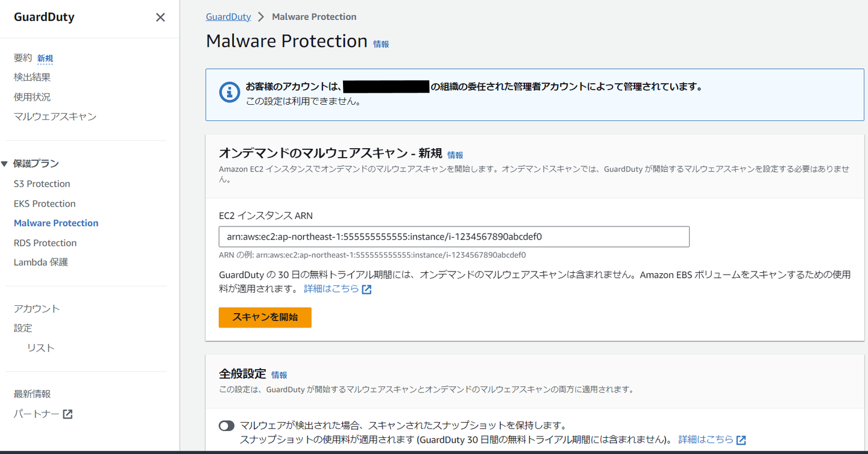
Task: Click external link icon next to snapshot 詳細はこちら
Action: point(741,440)
